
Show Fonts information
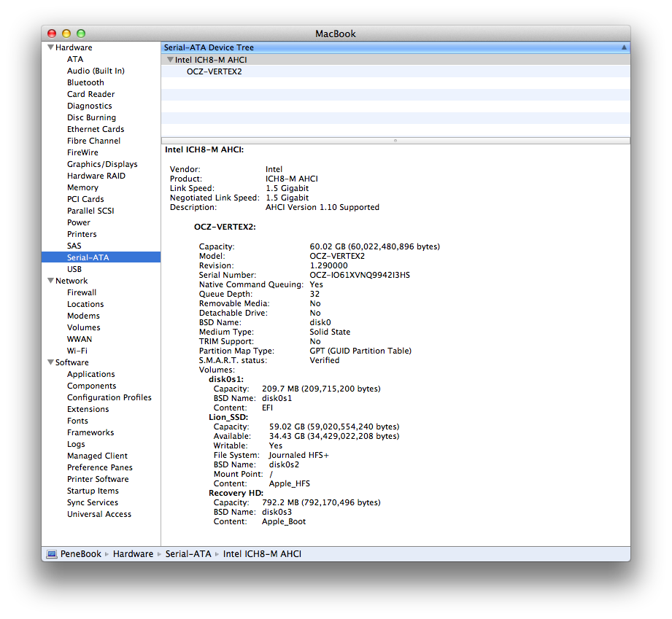pos(77,421)
